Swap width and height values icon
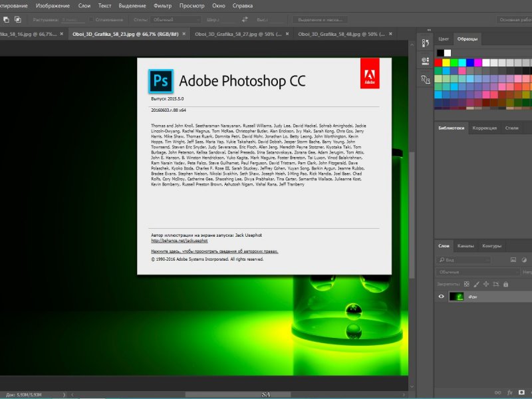Viewport: 532px width, 399px height. pos(245,20)
